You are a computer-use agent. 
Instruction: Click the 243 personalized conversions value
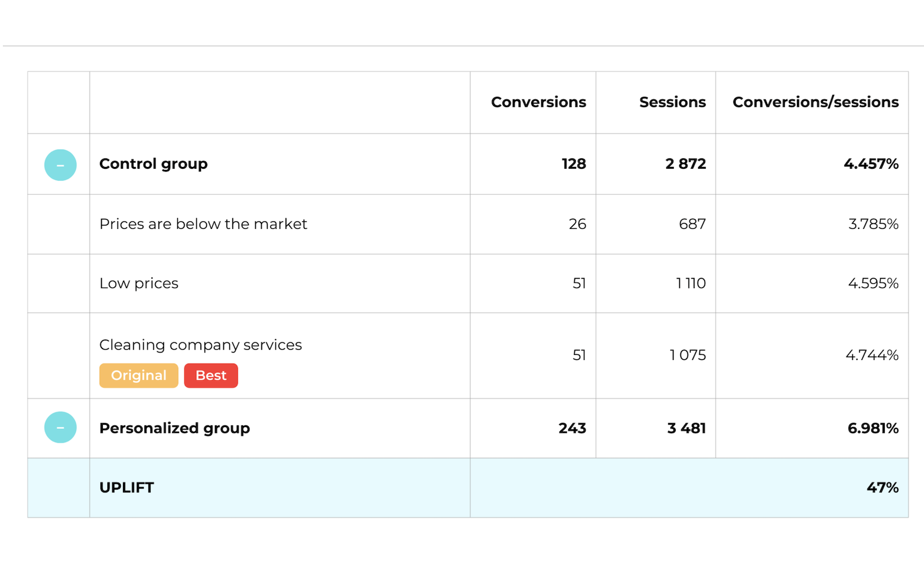coord(572,428)
